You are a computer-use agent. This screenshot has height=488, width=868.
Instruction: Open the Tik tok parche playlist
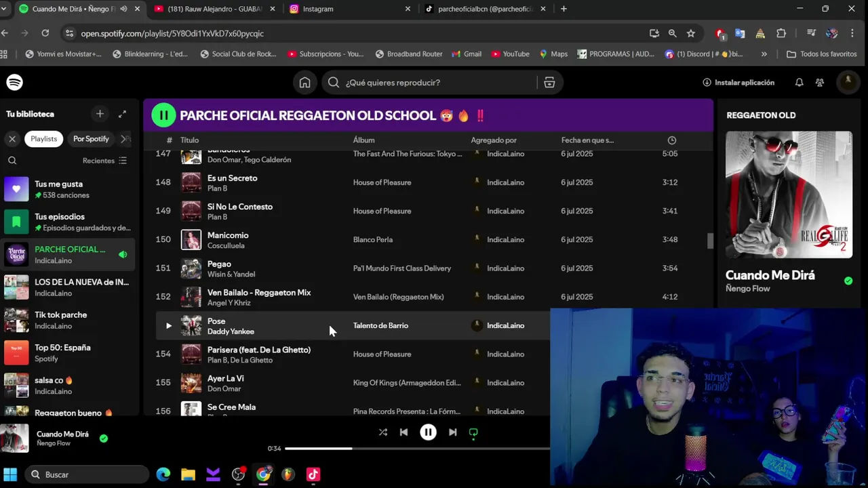click(69, 320)
